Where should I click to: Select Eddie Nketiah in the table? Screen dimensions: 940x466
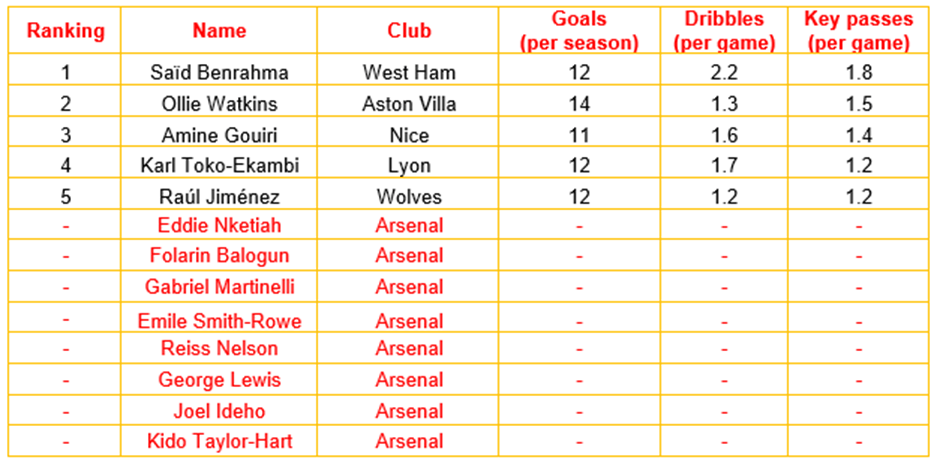coord(219,226)
